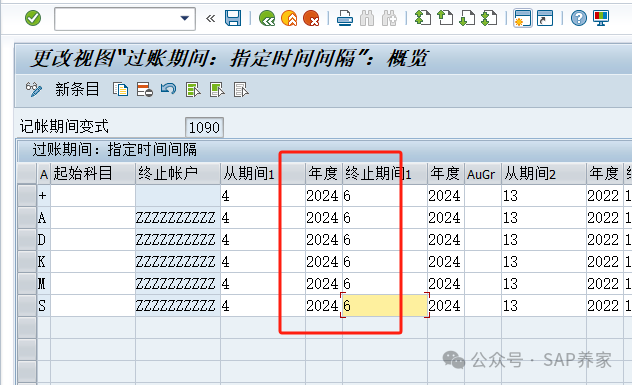Click the AuGr cell in row D

[x=483, y=239]
